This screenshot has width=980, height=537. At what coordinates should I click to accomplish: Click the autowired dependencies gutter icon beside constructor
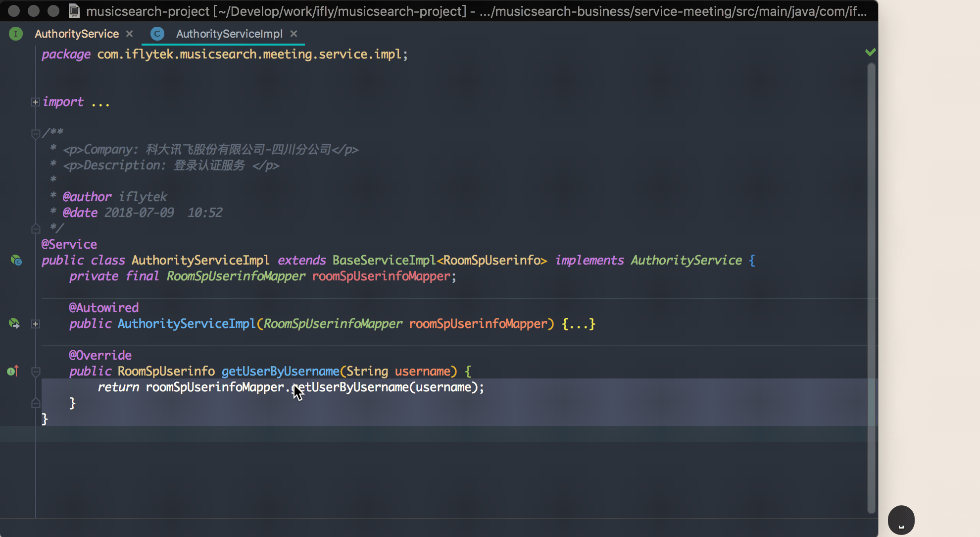click(x=14, y=323)
